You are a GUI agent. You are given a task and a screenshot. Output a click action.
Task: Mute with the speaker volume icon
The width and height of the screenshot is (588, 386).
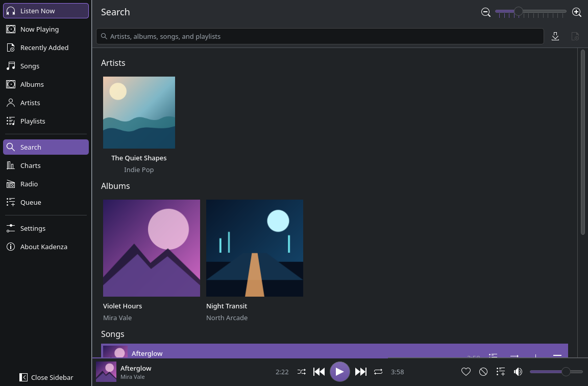pyautogui.click(x=518, y=372)
